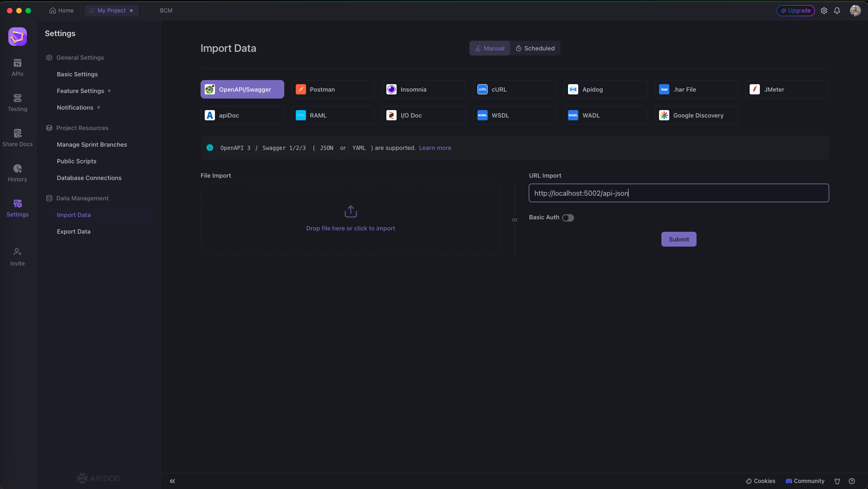Open the notifications bell
868x489 pixels.
click(x=837, y=11)
